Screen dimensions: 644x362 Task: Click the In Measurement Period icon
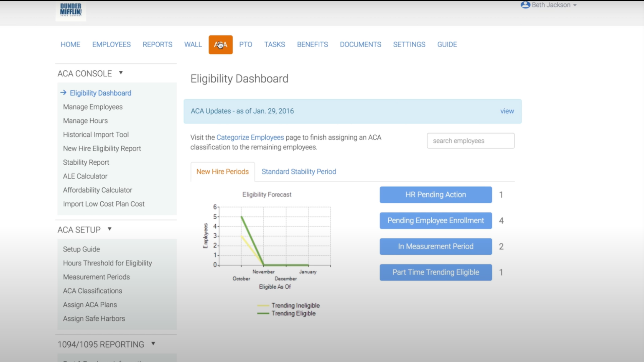coord(435,246)
